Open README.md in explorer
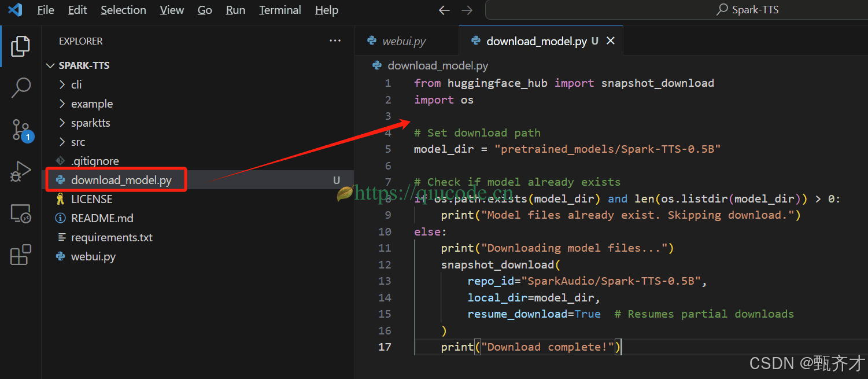 [102, 218]
